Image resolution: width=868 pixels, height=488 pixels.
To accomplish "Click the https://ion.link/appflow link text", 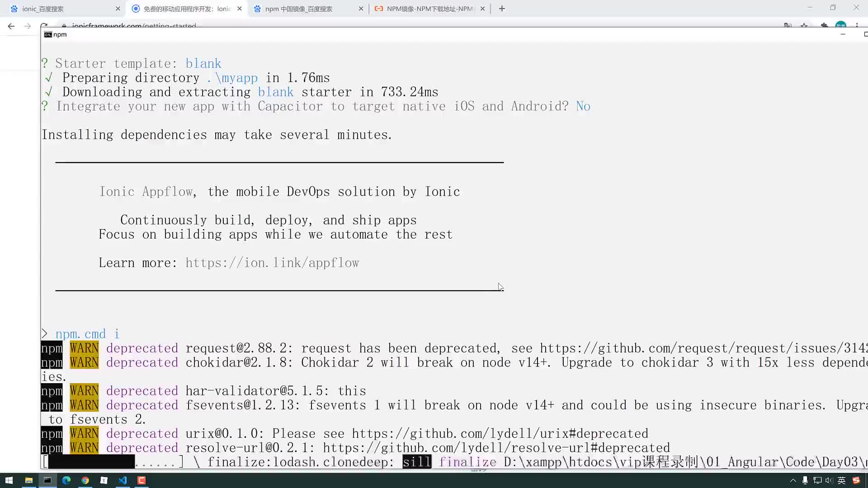I will pos(272,263).
